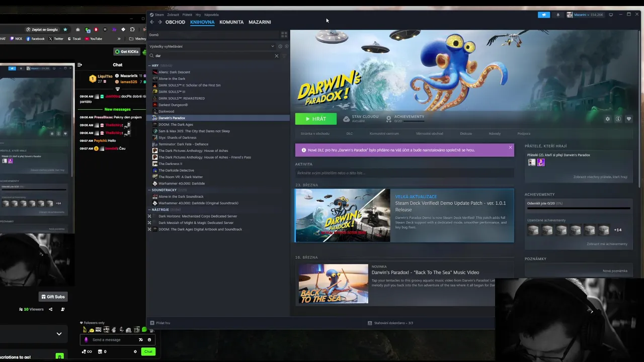The width and height of the screenshot is (644, 362).
Task: Switch library to grid view icon
Action: point(284,35)
